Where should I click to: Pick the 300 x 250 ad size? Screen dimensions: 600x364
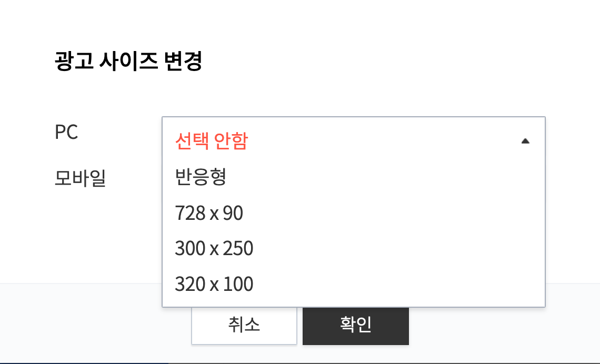[213, 248]
